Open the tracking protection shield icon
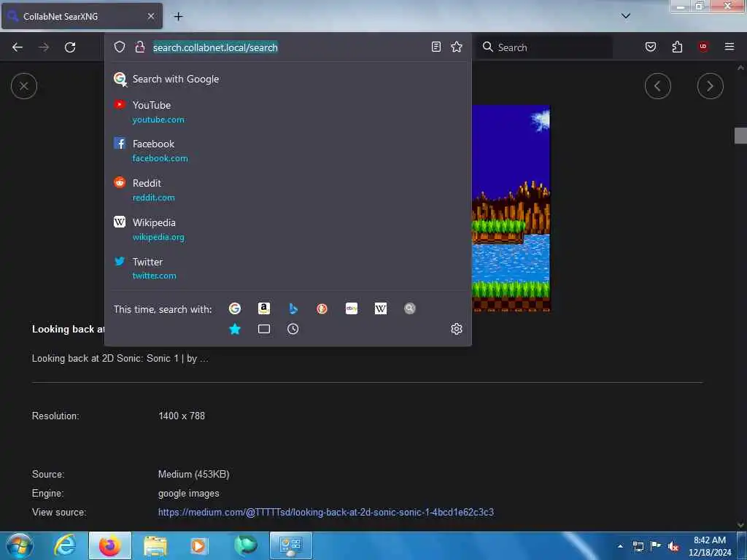 click(120, 47)
